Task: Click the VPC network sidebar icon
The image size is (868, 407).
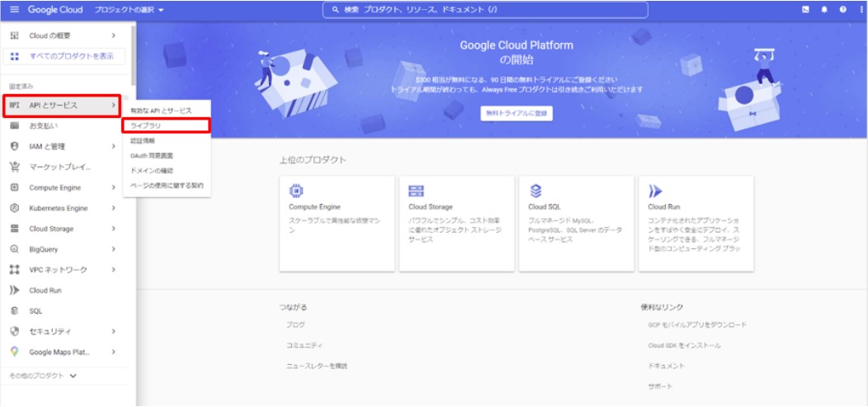Action: [x=15, y=270]
